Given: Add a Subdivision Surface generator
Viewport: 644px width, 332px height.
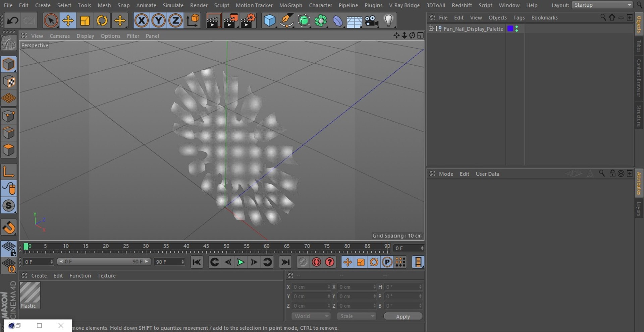Looking at the screenshot, I should click(x=304, y=21).
